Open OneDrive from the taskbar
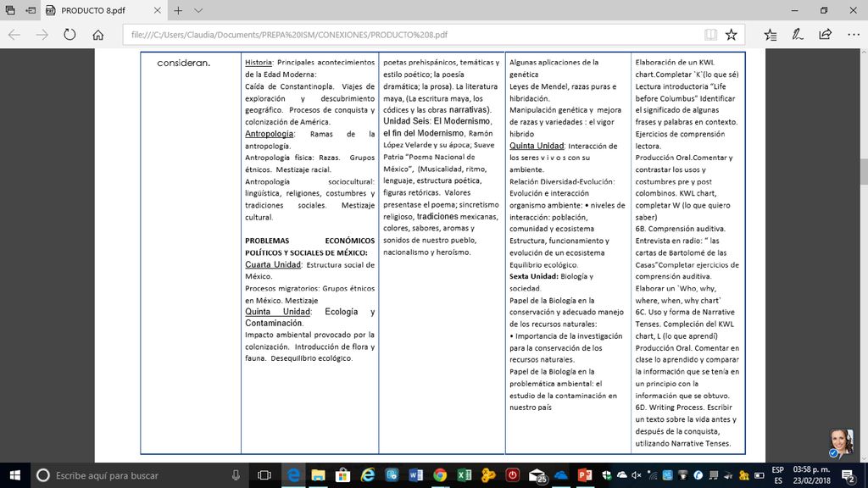This screenshot has height=488, width=868. [561, 475]
